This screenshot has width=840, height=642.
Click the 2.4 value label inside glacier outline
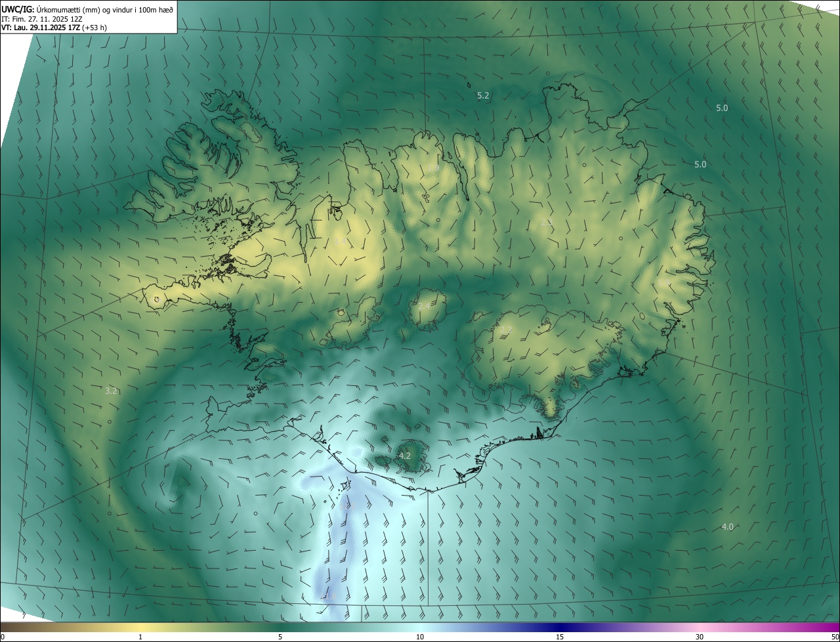[424, 307]
